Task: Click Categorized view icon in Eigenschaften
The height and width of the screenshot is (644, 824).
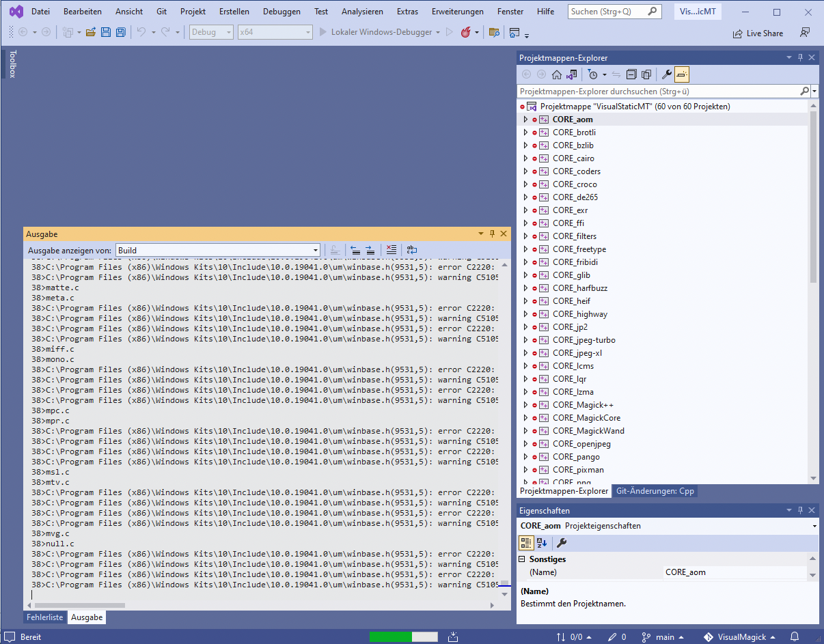Action: pos(526,543)
